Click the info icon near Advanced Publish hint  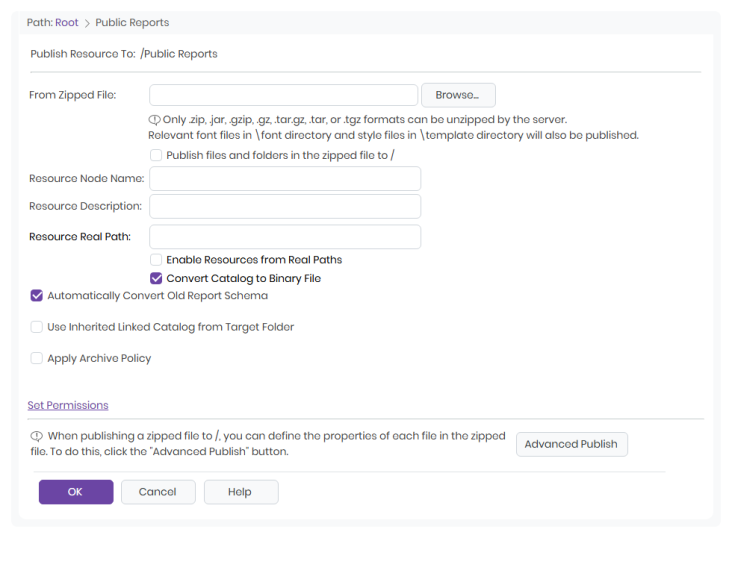click(x=36, y=436)
